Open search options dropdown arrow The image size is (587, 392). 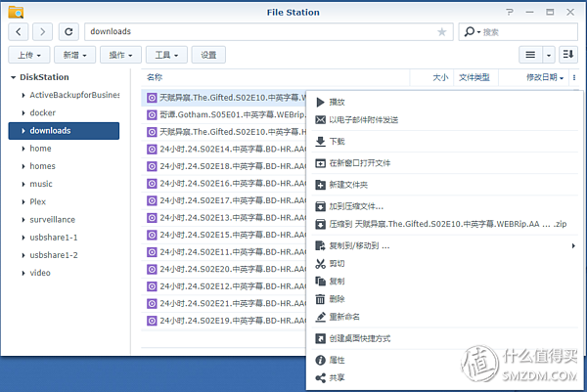478,32
